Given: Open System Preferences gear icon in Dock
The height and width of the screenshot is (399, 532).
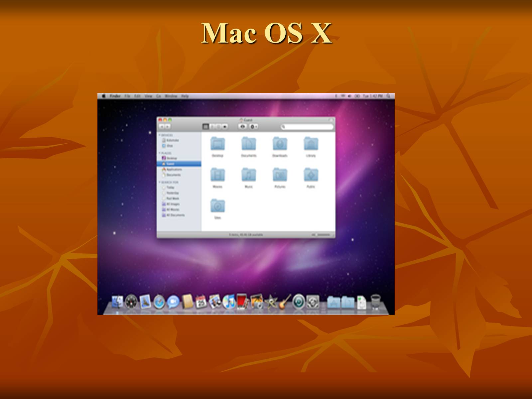Looking at the screenshot, I should pyautogui.click(x=313, y=302).
